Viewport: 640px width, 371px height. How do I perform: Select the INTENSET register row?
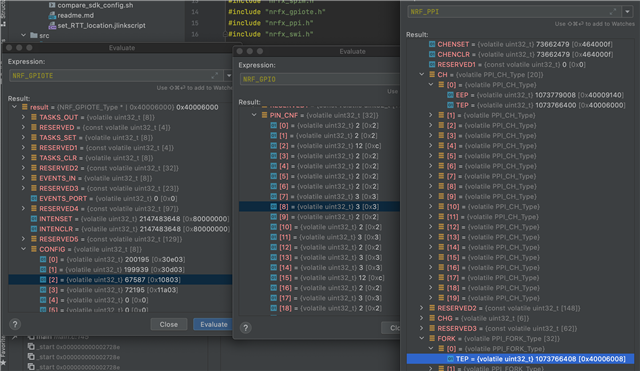(x=120, y=219)
